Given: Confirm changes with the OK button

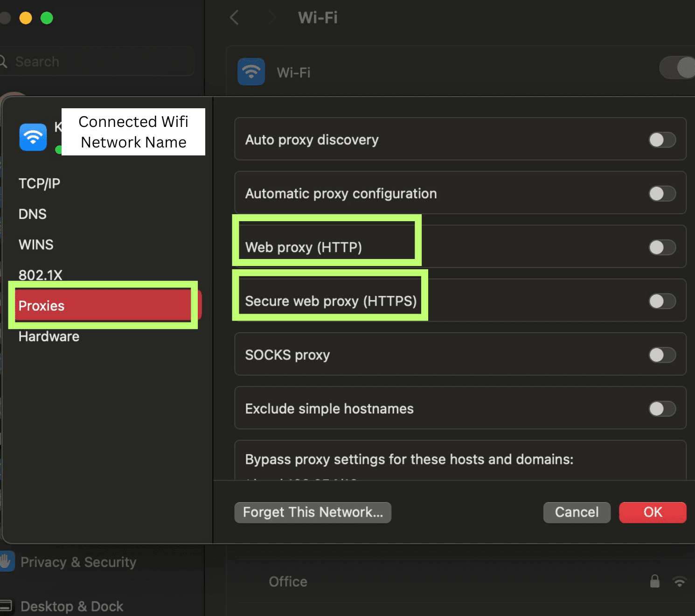Looking at the screenshot, I should point(652,512).
